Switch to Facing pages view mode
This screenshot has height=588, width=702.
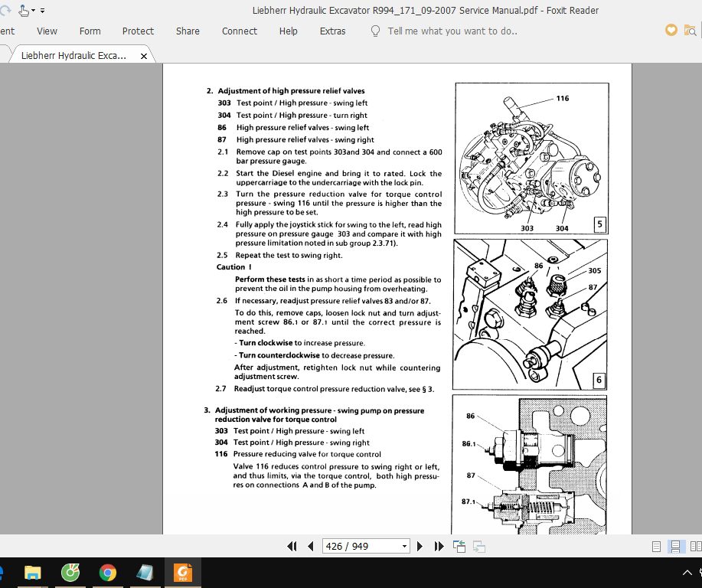click(696, 547)
